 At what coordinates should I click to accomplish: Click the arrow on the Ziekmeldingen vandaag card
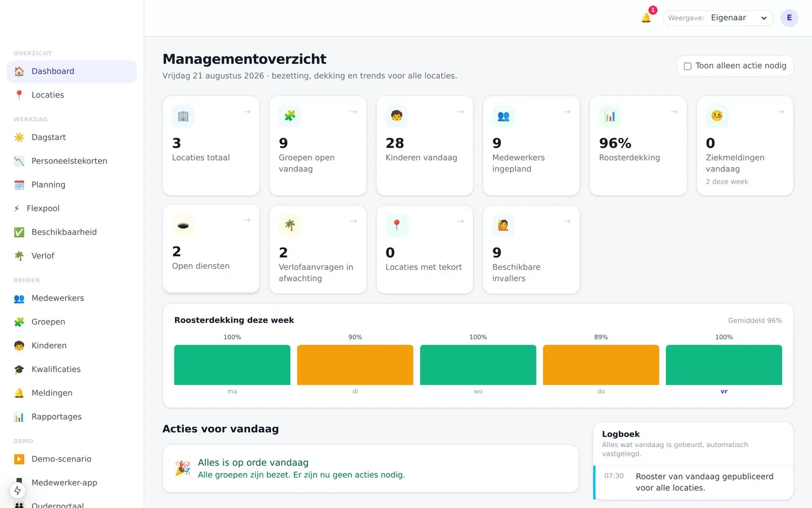tap(781, 112)
